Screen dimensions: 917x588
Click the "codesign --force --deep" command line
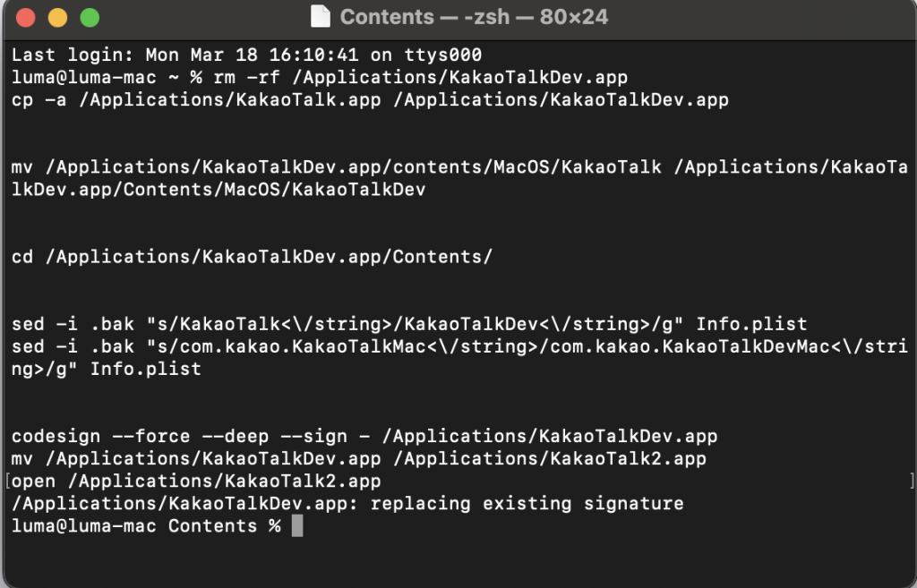[x=364, y=436]
